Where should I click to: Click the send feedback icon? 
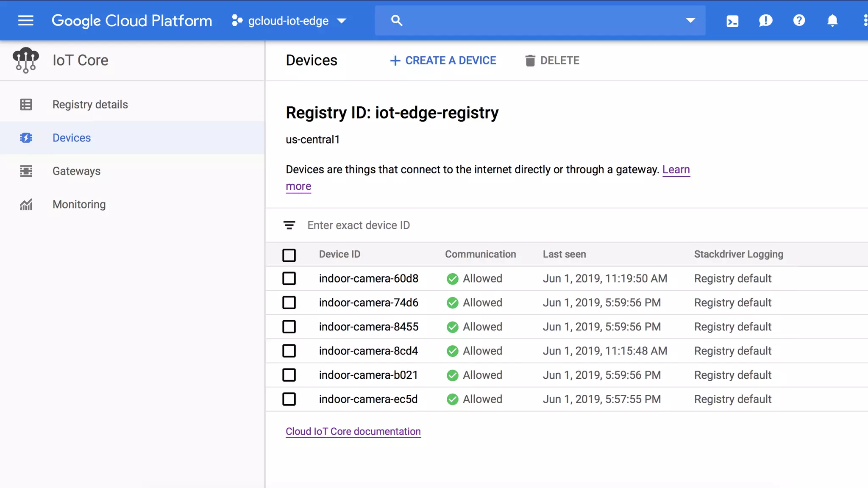(765, 20)
